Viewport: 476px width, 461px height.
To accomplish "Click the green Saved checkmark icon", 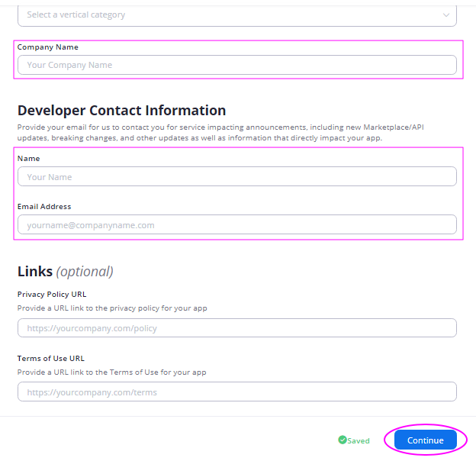I will point(342,440).
